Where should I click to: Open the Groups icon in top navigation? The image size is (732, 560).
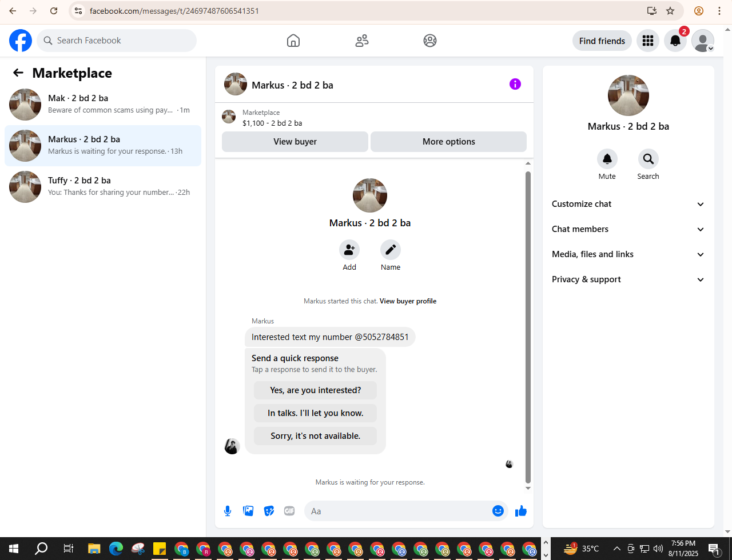(x=430, y=41)
